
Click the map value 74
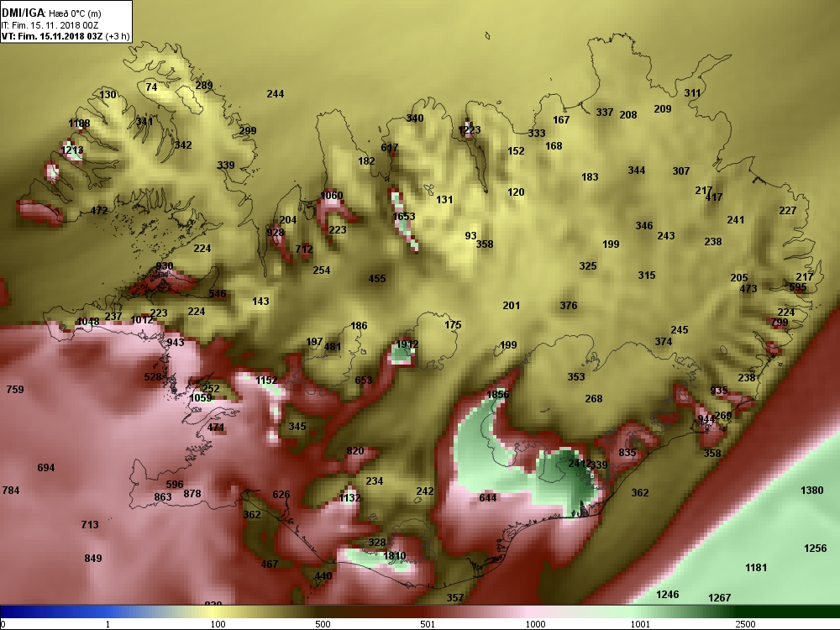click(x=151, y=87)
